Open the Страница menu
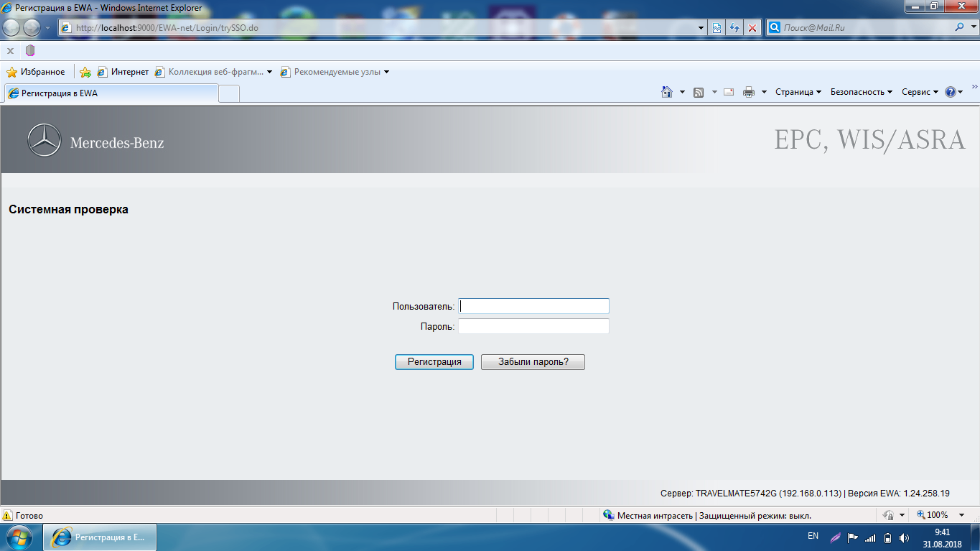Screen dimensions: 980x551 click(x=798, y=92)
